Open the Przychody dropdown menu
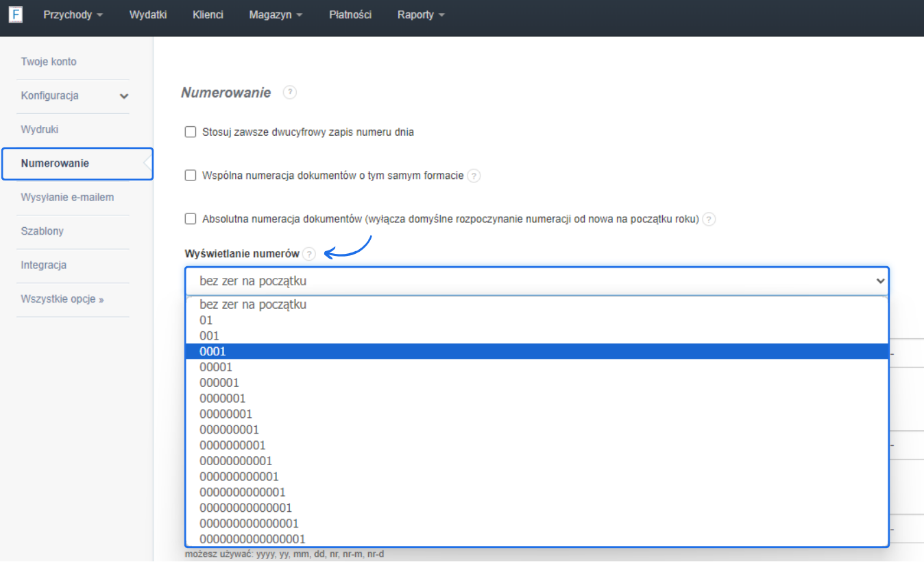The width and height of the screenshot is (924, 566). [x=73, y=14]
